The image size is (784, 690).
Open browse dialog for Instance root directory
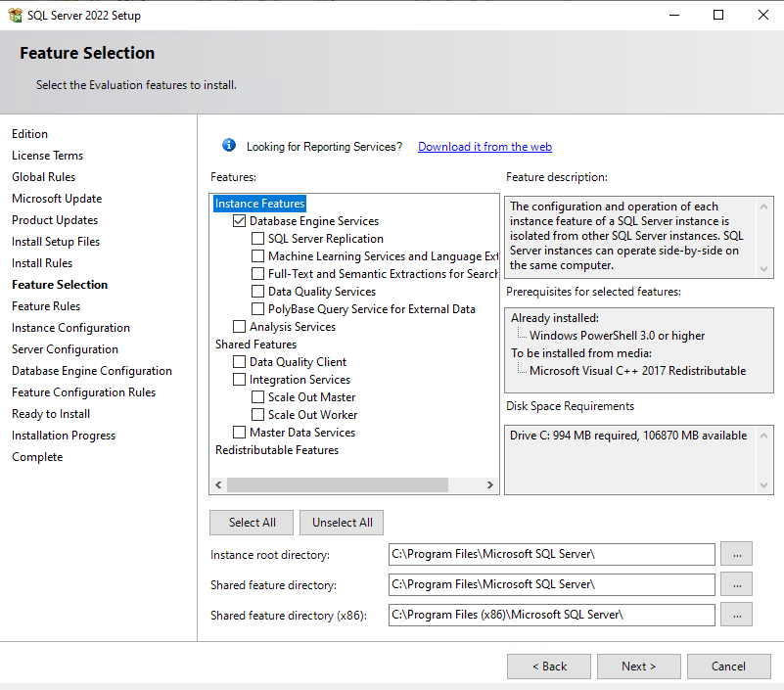pos(736,554)
